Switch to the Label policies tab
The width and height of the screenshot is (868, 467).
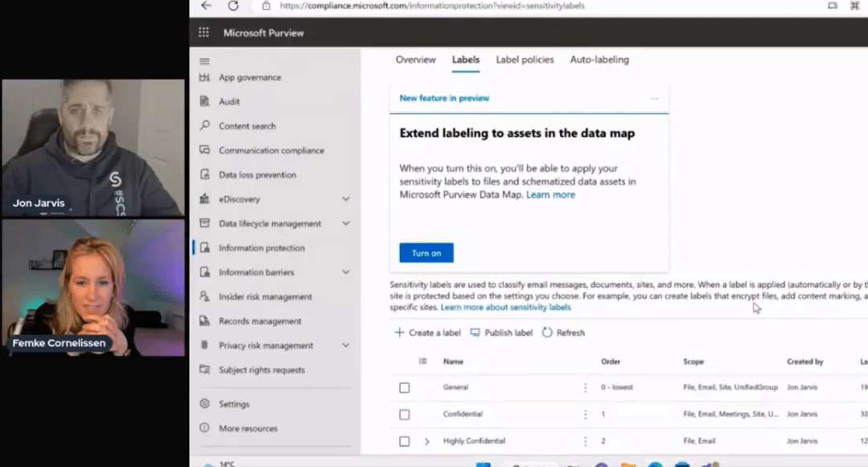[x=525, y=60]
